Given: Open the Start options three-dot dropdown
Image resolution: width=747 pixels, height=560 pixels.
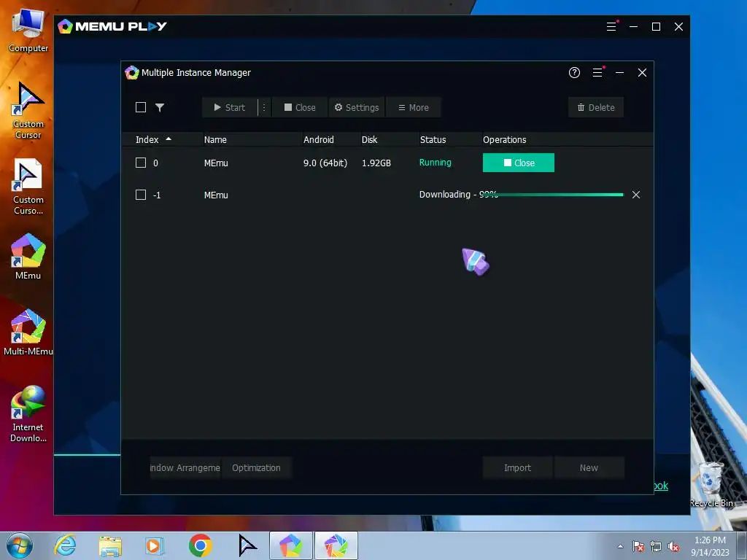Looking at the screenshot, I should tap(264, 108).
